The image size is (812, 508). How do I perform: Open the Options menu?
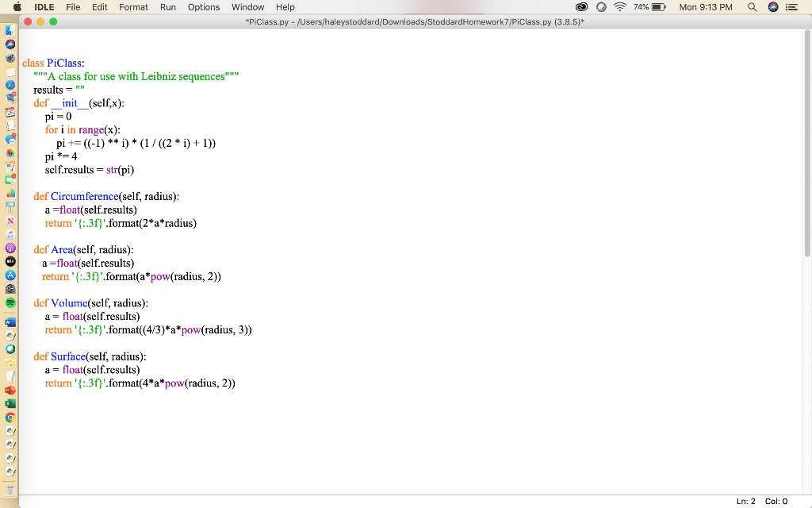pyautogui.click(x=203, y=7)
